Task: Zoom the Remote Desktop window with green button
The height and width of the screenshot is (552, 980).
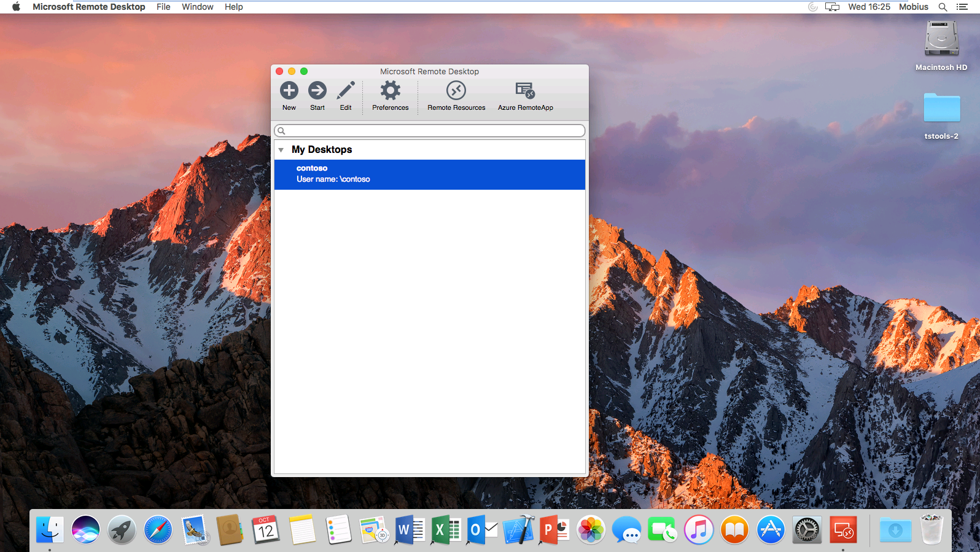Action: point(304,71)
